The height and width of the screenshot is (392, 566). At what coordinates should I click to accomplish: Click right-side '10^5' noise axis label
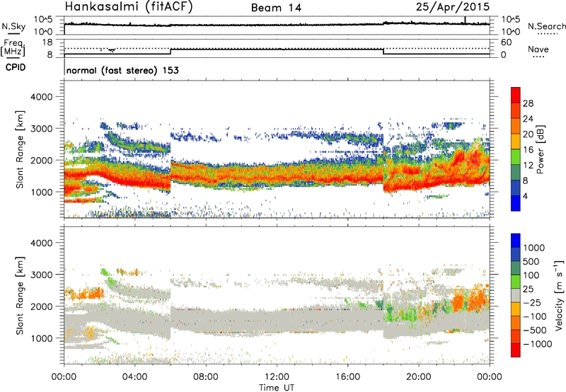510,19
